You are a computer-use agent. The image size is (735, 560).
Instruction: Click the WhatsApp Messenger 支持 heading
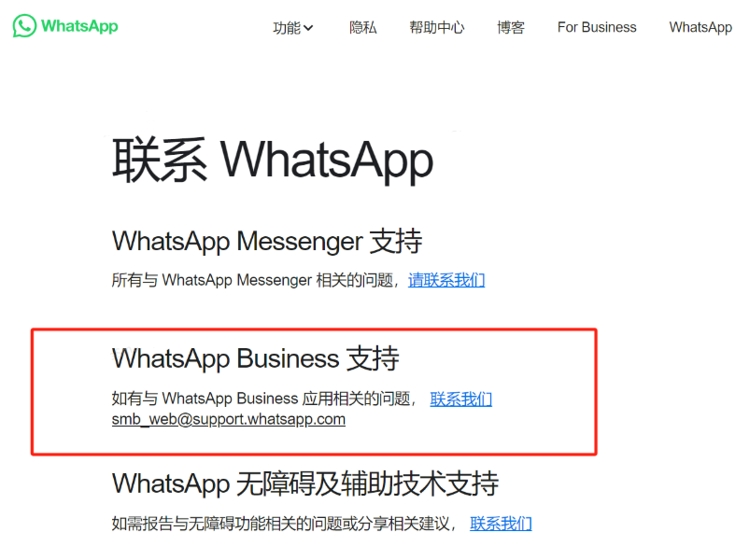[x=267, y=242]
